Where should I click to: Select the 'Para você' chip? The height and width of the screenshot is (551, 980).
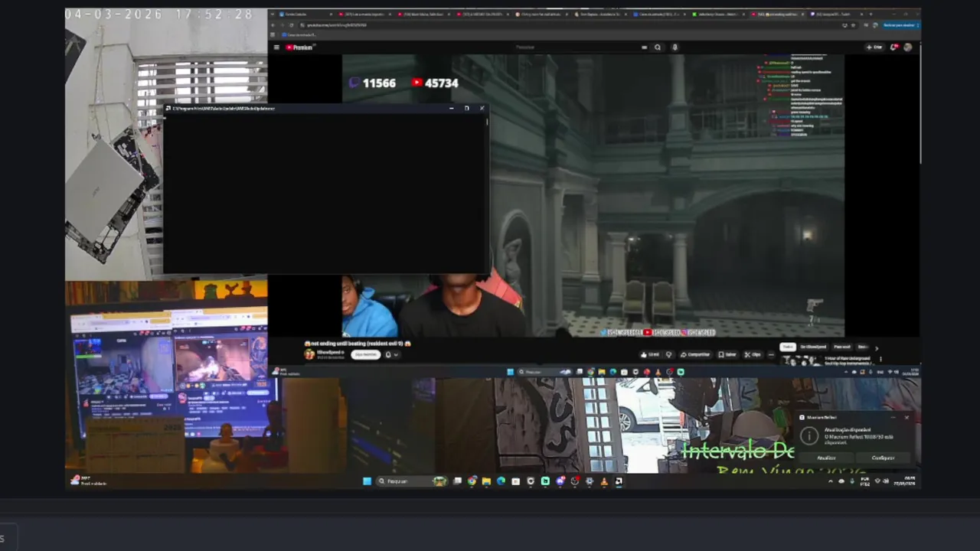click(x=842, y=347)
